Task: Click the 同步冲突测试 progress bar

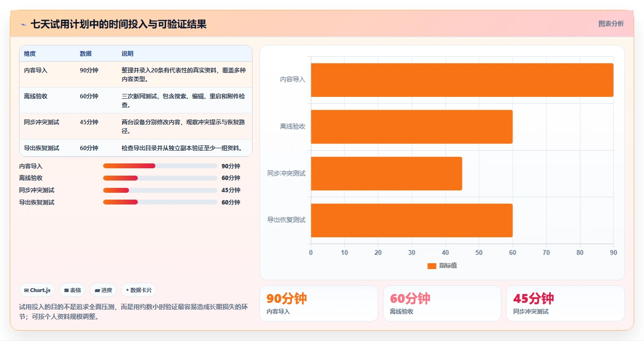Action: [160, 190]
